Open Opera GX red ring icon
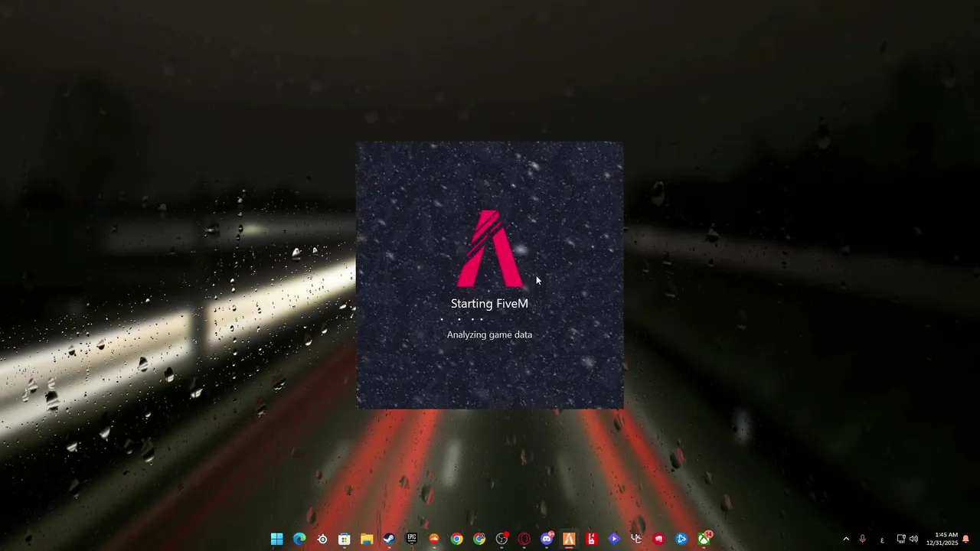 pyautogui.click(x=524, y=539)
